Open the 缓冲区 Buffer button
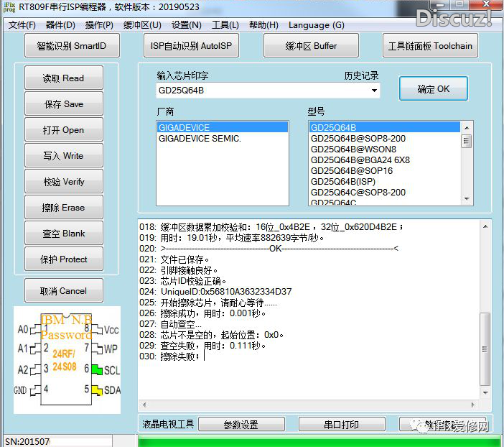The width and height of the screenshot is (504, 447). pyautogui.click(x=311, y=46)
